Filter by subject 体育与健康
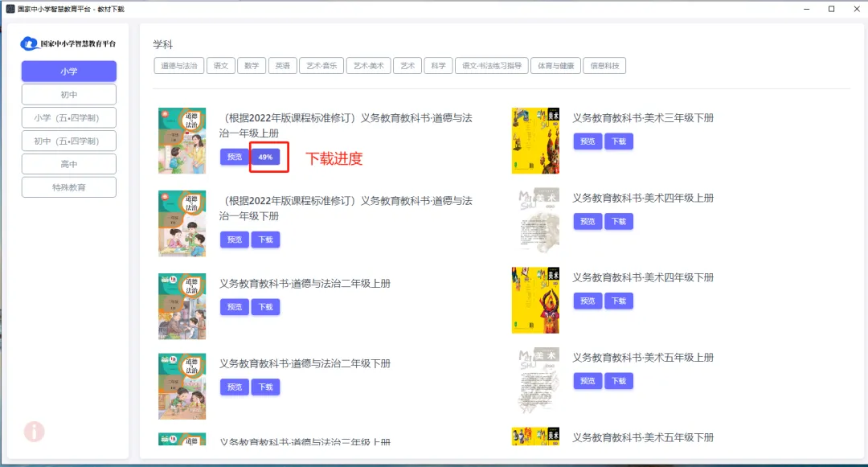The height and width of the screenshot is (467, 868). [556, 66]
